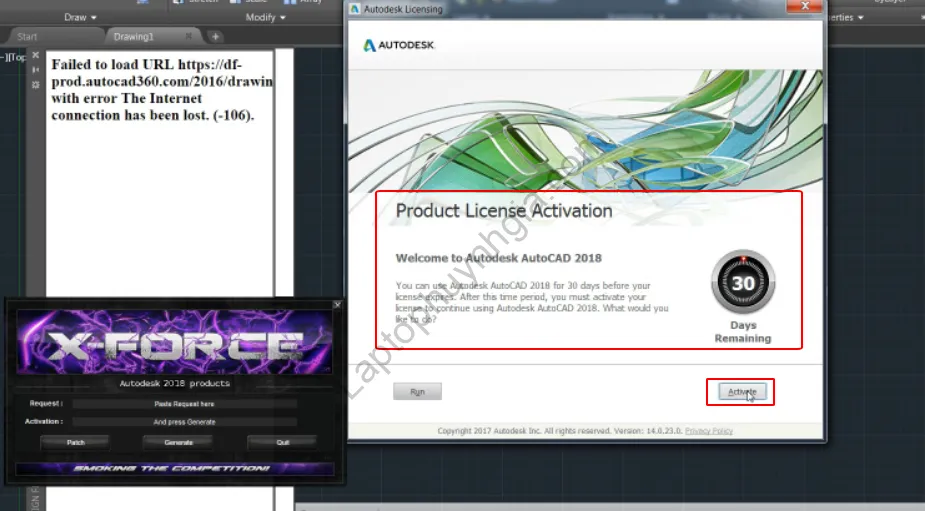
Task: Open palette properties gear icon
Action: [x=36, y=85]
